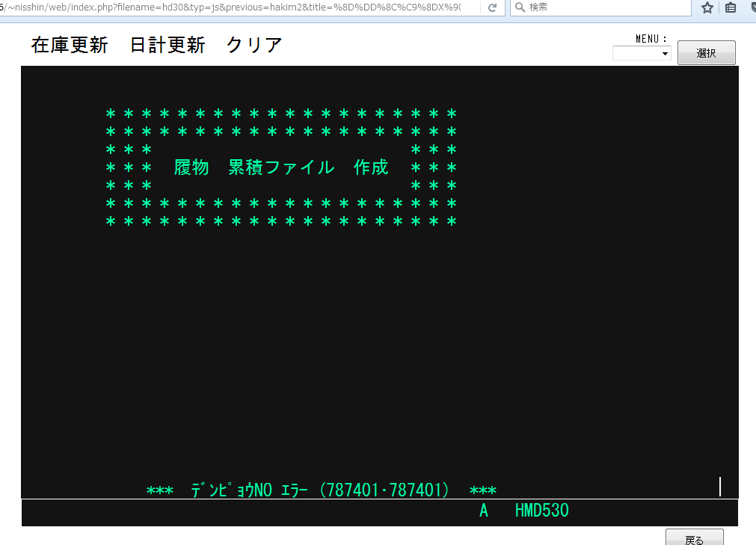Click the 日計更新 heading text
756x545 pixels.
point(168,45)
